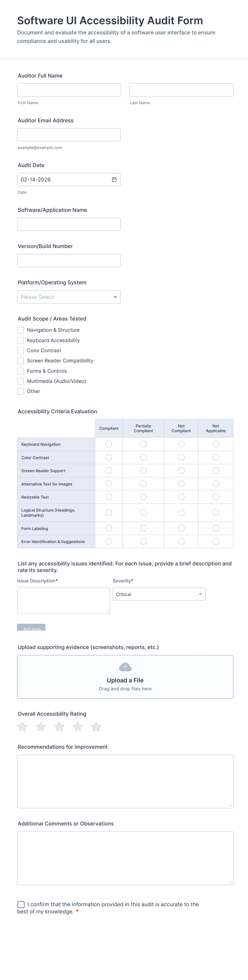The width and height of the screenshot is (248, 980).
Task: Click the cloud upload icon
Action: [x=125, y=667]
